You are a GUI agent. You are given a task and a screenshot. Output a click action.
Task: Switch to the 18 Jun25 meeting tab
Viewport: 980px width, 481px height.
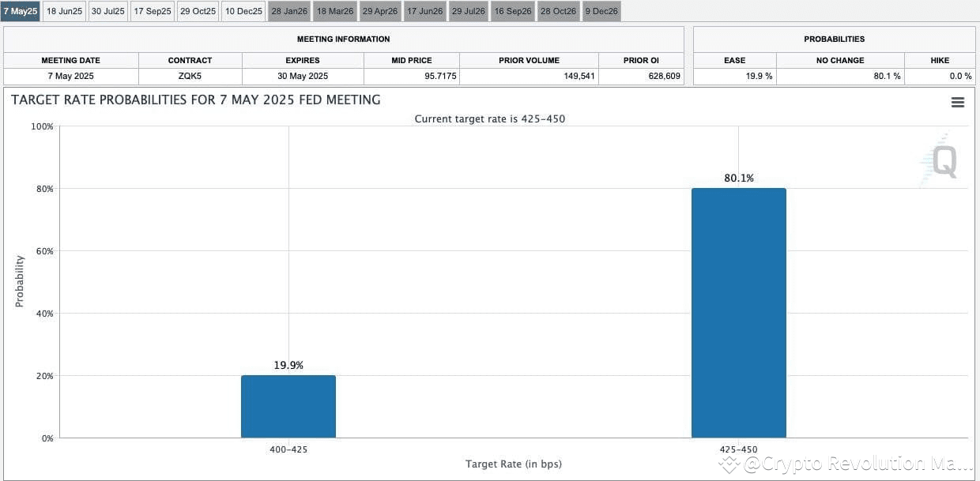click(x=63, y=10)
